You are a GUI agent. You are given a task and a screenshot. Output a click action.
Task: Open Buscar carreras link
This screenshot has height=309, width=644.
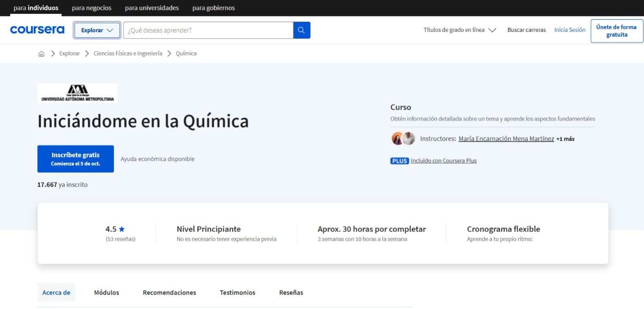pos(527,30)
